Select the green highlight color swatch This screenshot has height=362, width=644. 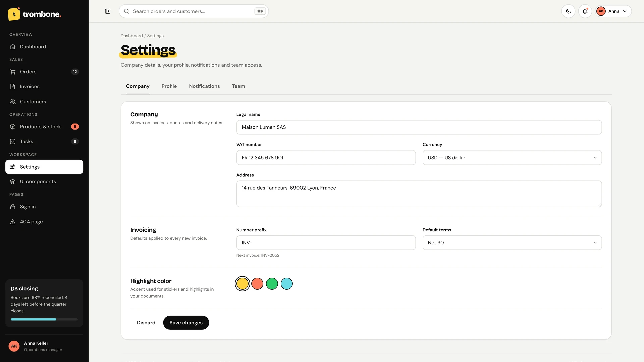coord(272,284)
